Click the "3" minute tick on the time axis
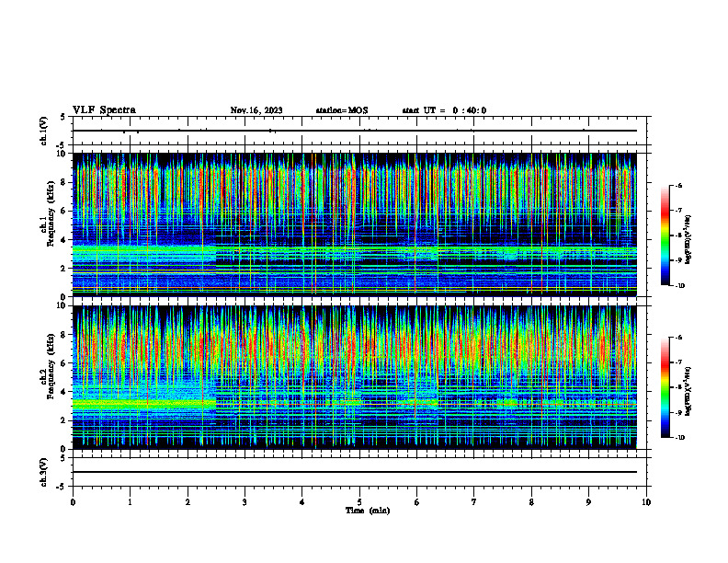The width and height of the screenshot is (728, 563). [245, 502]
